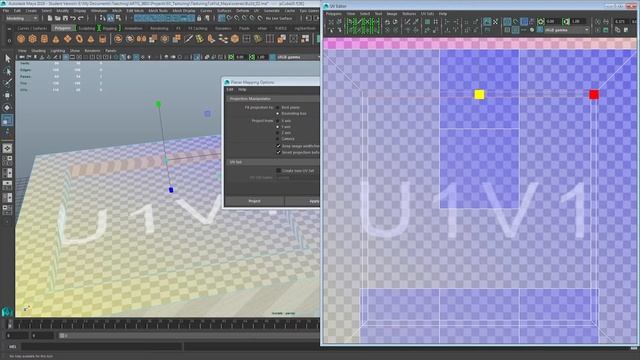Screen dimensions: 640x360
Task: Open the UV Editor Textures menu
Action: [x=409, y=14]
